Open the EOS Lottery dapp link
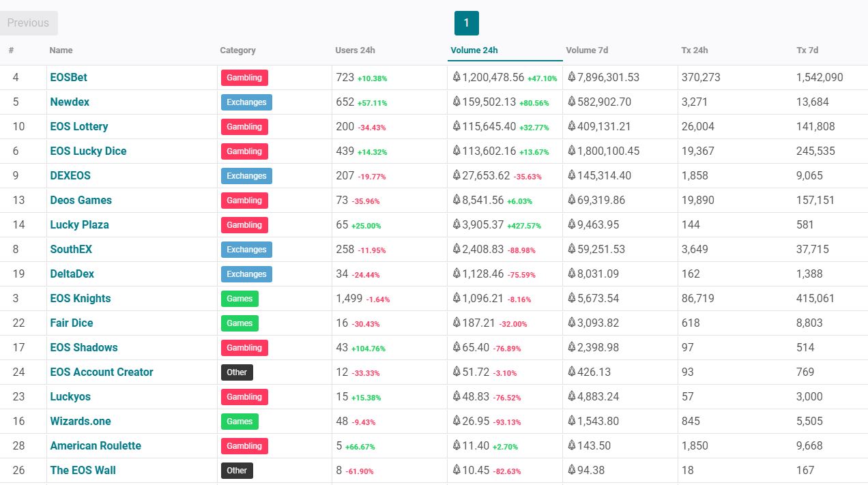Screen dimensions: 868x485 79,127
